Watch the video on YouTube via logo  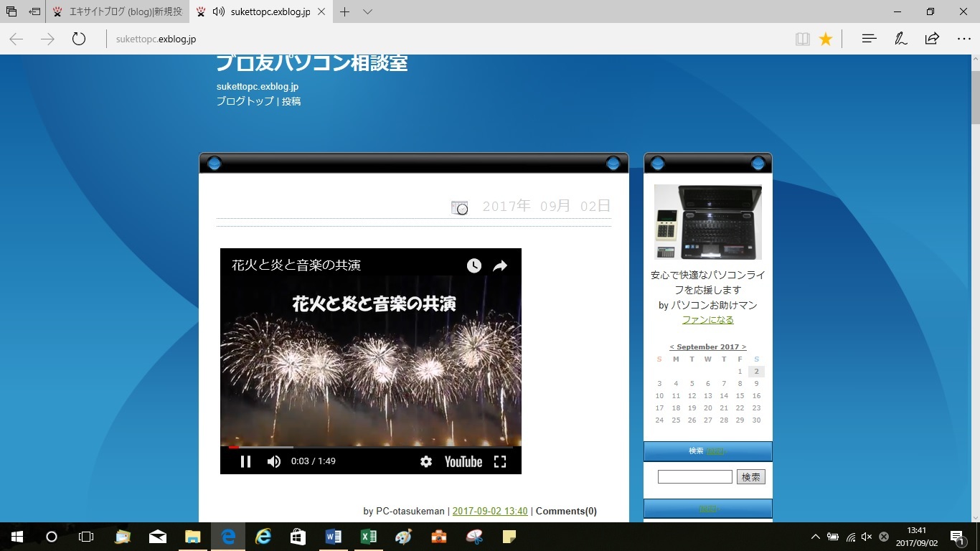pyautogui.click(x=463, y=461)
